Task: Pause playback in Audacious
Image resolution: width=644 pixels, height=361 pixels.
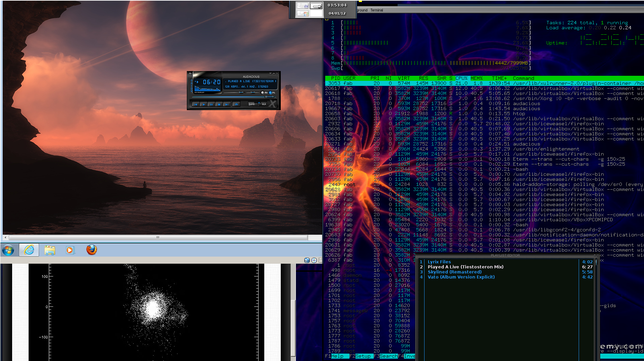Action: 211,104
